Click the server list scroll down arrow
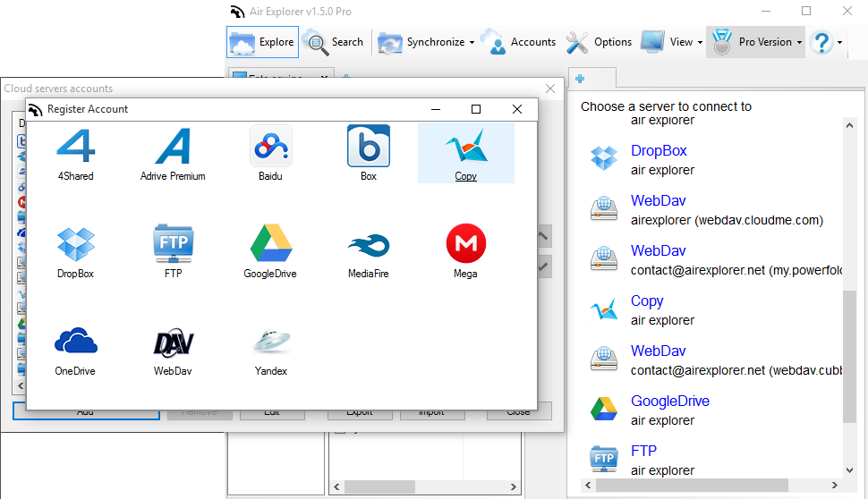868x499 pixels. [850, 470]
